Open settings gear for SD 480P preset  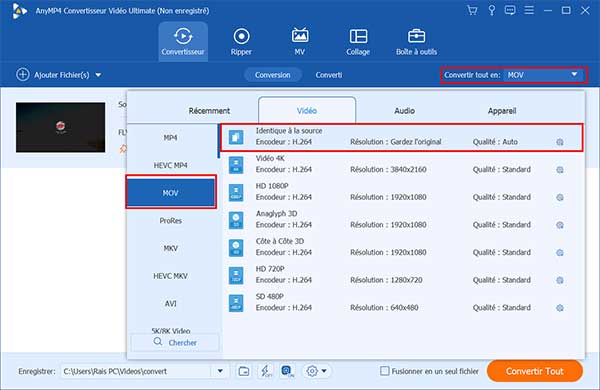[x=560, y=308]
